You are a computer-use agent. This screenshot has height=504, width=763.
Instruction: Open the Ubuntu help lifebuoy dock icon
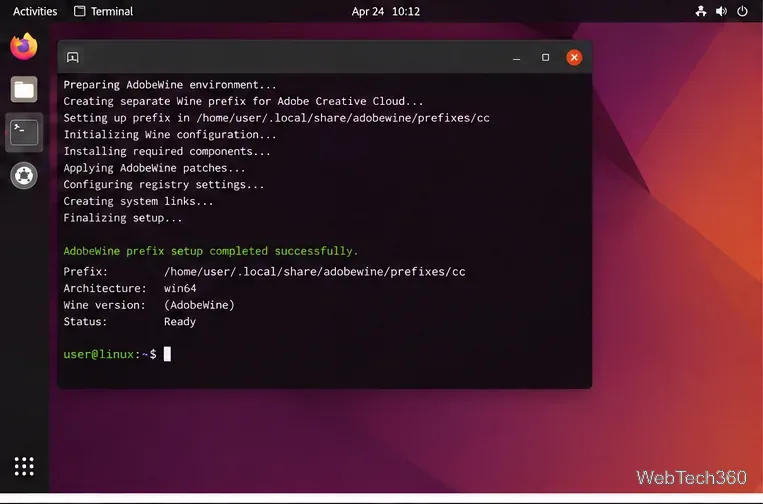click(x=24, y=176)
